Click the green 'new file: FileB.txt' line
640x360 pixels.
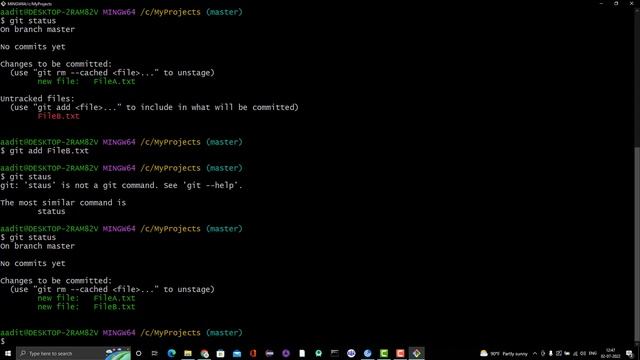pyautogui.click(x=86, y=307)
